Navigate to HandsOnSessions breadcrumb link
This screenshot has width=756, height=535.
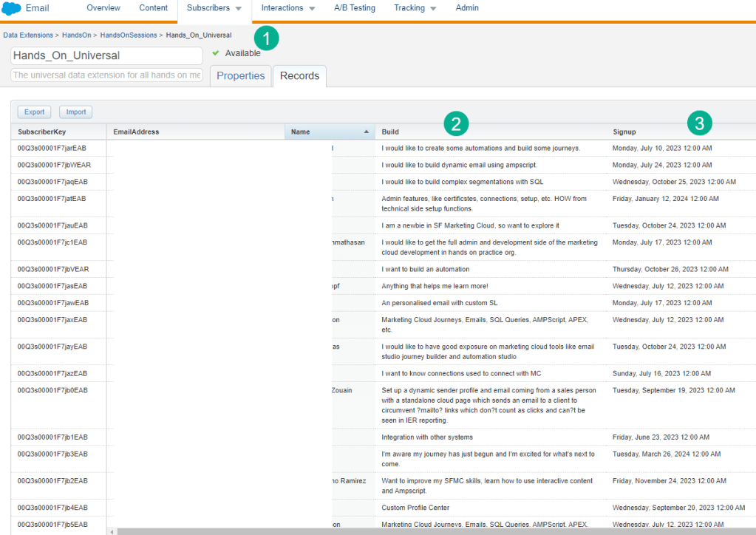pyautogui.click(x=129, y=35)
